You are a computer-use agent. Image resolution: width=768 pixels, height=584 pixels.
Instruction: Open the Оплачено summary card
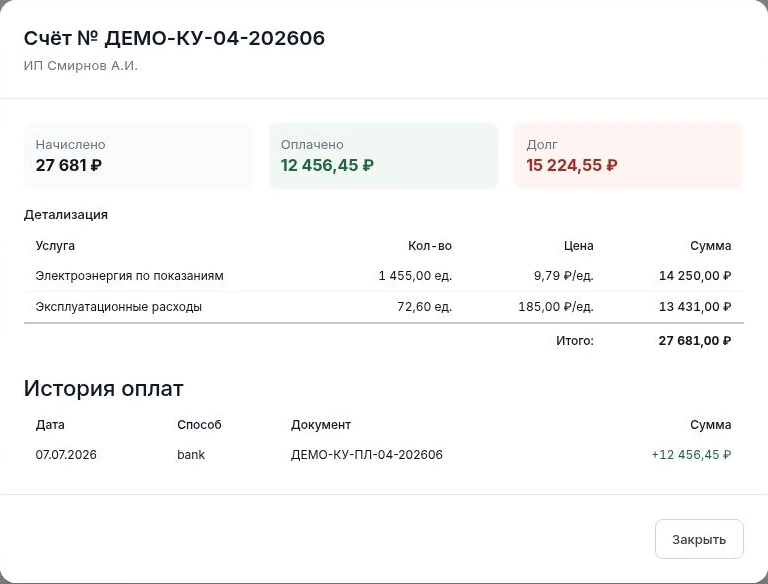pyautogui.click(x=384, y=156)
